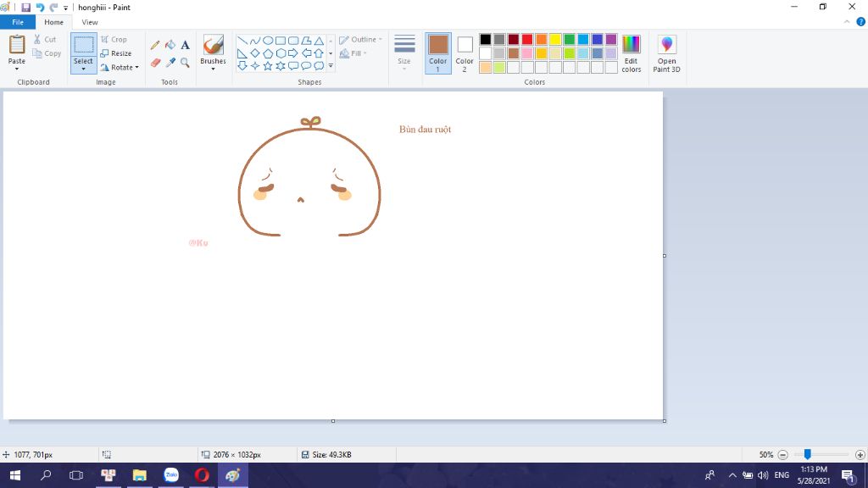Open Zalo from the taskbar
The image size is (868, 488).
(x=171, y=475)
